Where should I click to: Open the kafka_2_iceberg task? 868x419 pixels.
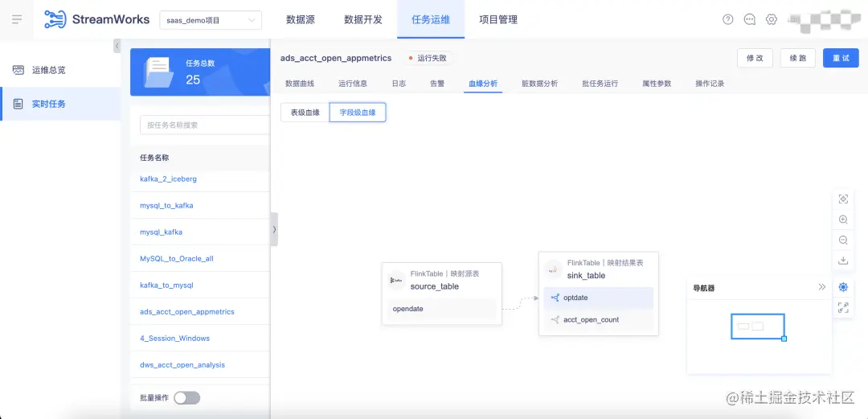coord(168,179)
